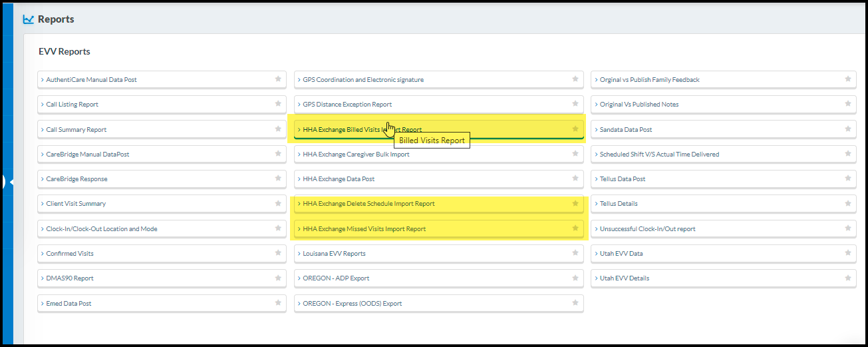The height and width of the screenshot is (347, 868).
Task: Favorite star for Confirmed Visits report
Action: [x=278, y=253]
